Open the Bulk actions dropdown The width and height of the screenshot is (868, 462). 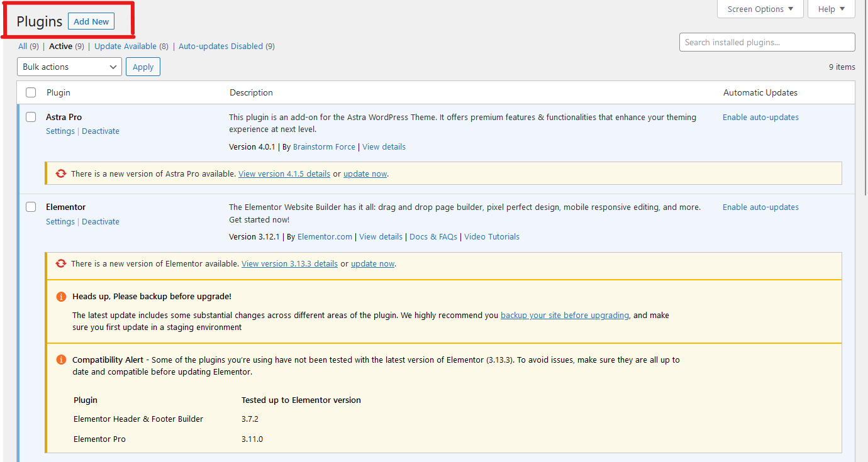pos(69,67)
